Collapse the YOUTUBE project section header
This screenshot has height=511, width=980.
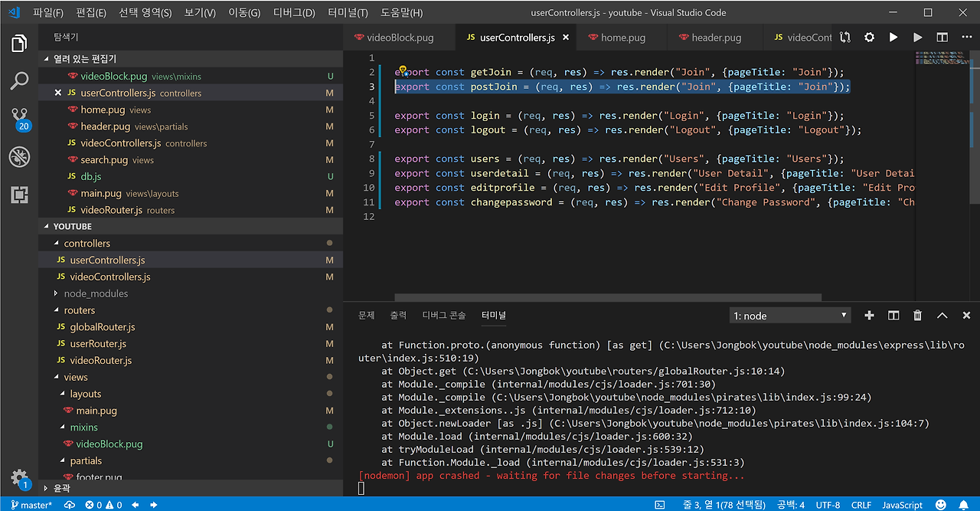pyautogui.click(x=72, y=227)
